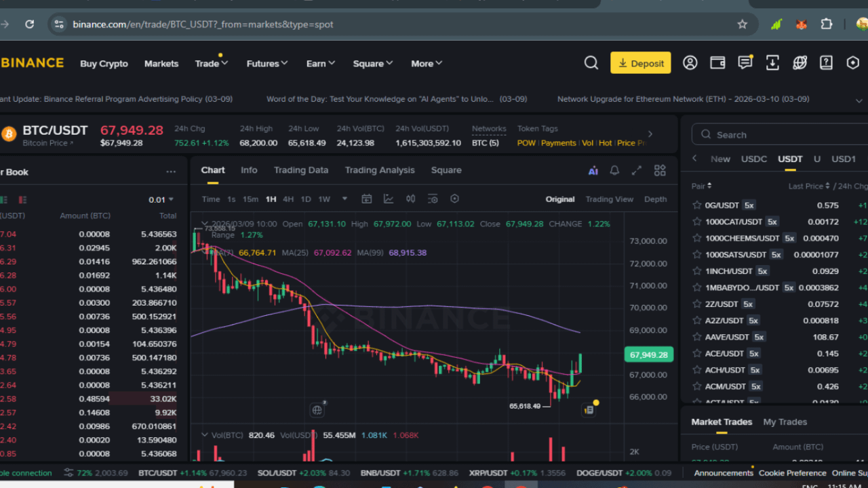Favorite 1000CAT/USDT with its star
Image resolution: width=868 pixels, height=488 pixels.
coord(696,222)
